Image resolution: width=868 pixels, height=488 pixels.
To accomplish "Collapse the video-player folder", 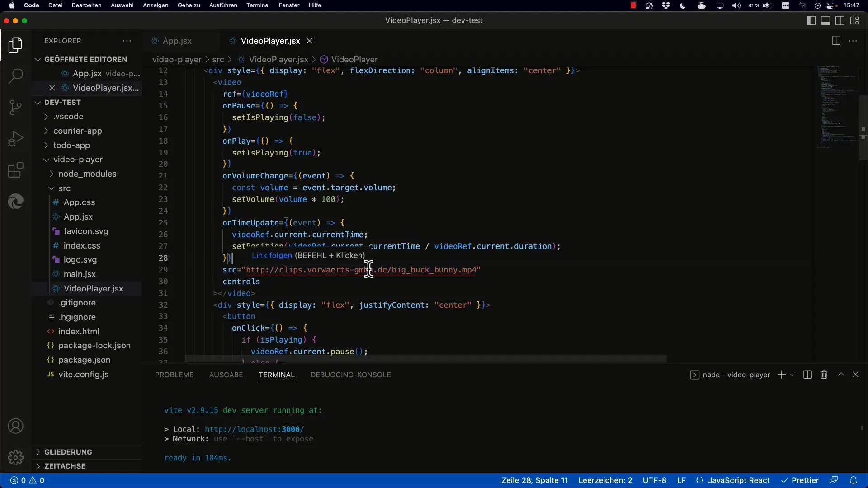I will [x=78, y=160].
